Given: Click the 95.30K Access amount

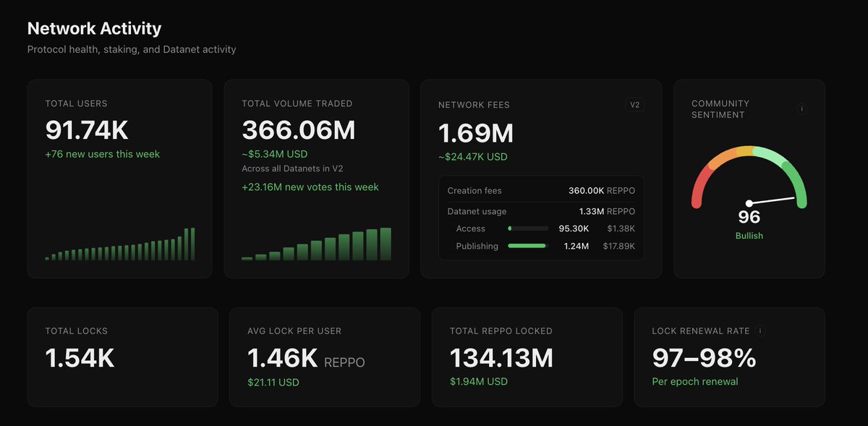Looking at the screenshot, I should [574, 229].
